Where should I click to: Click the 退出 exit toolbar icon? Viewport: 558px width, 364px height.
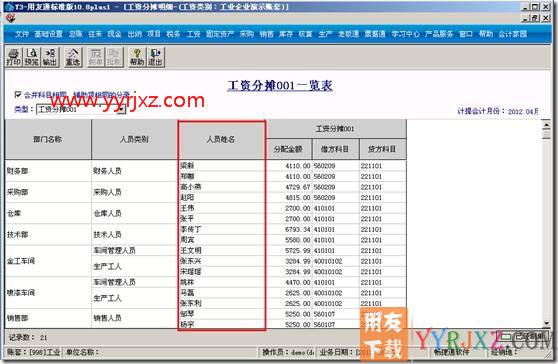pos(155,57)
